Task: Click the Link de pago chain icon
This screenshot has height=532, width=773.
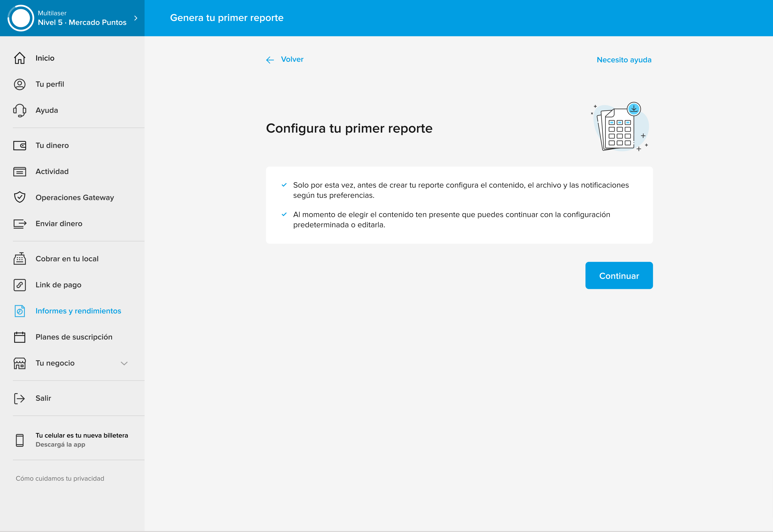Action: coord(20,285)
